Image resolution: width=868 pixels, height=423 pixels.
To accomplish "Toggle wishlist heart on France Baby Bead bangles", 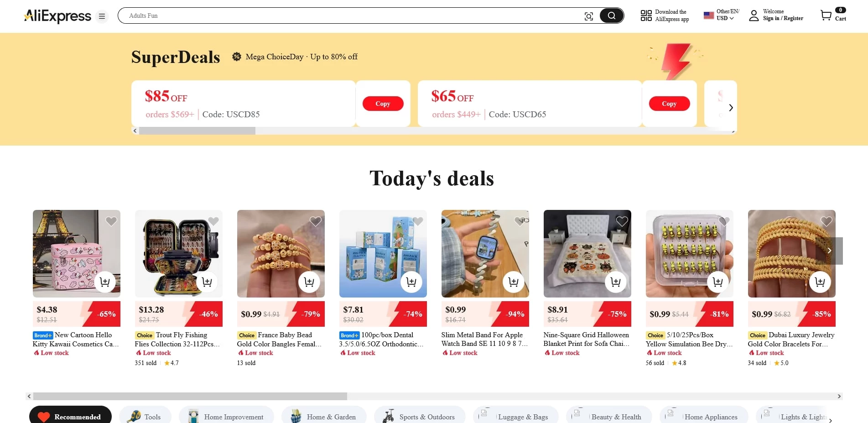I will coord(316,221).
